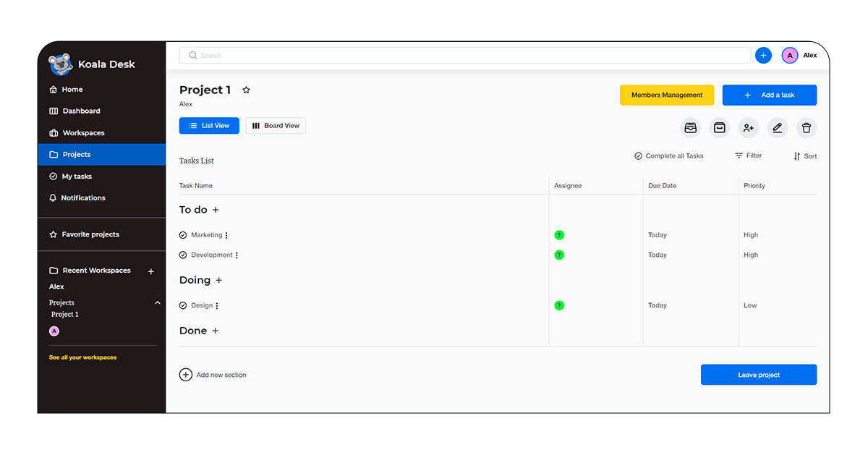Open the Sort options

805,156
